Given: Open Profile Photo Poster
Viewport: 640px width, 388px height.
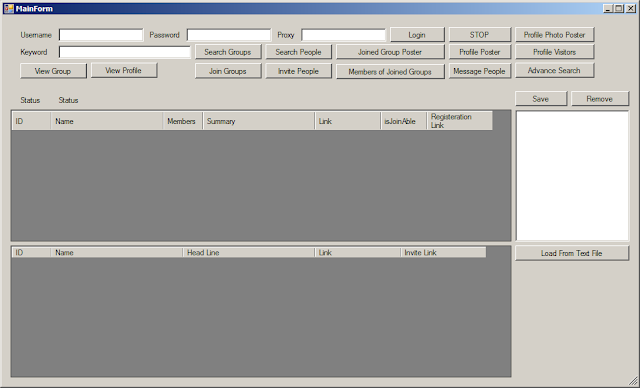Looking at the screenshot, I should (x=554, y=35).
